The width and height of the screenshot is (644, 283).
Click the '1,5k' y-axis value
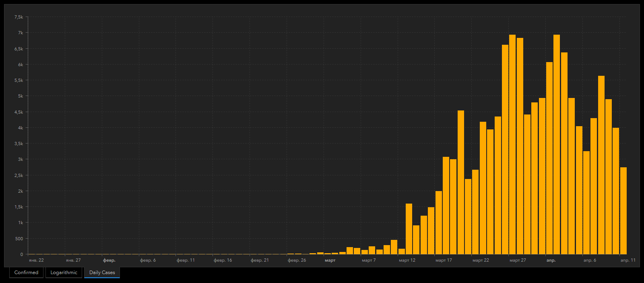(19, 207)
